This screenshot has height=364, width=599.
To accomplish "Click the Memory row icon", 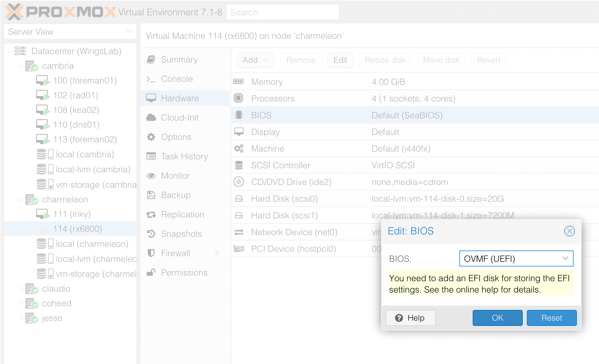I will click(238, 81).
